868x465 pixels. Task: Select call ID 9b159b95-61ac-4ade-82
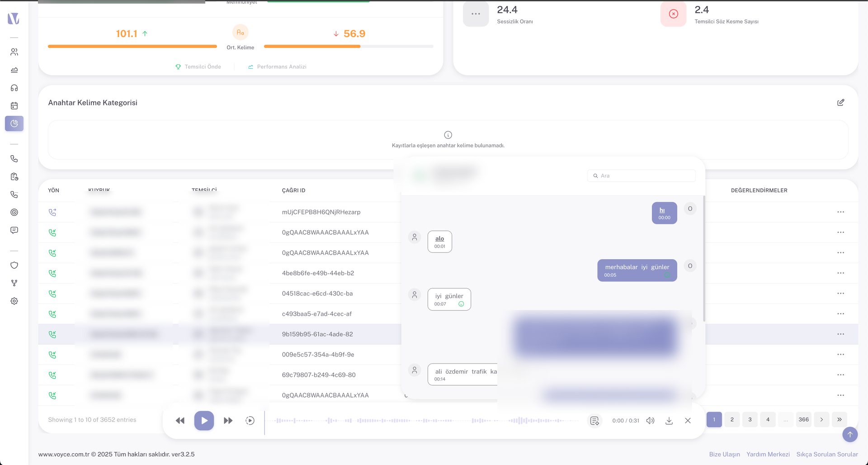pyautogui.click(x=317, y=334)
